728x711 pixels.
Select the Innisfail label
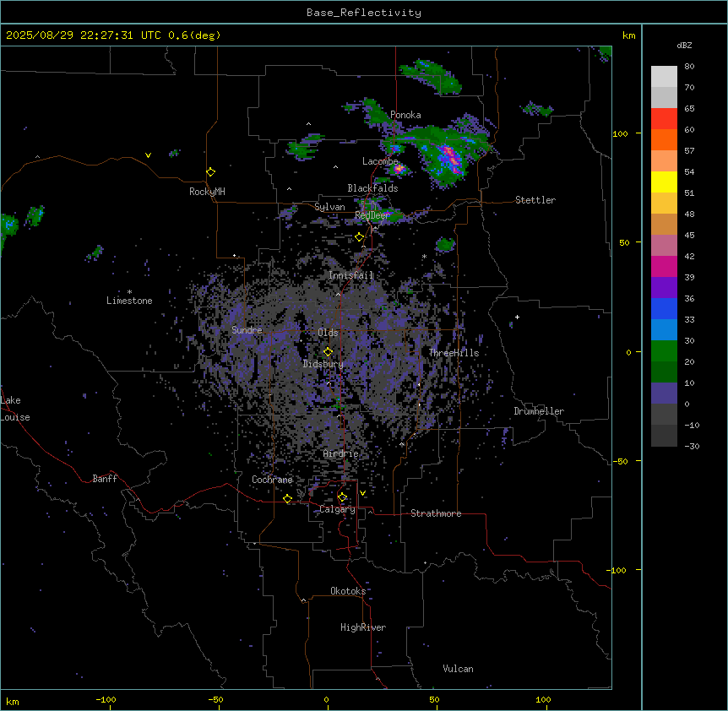coord(351,275)
